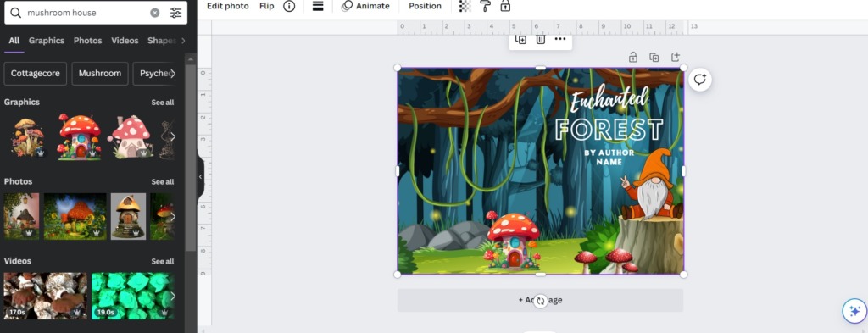Switch to the Photos tab

(x=87, y=41)
